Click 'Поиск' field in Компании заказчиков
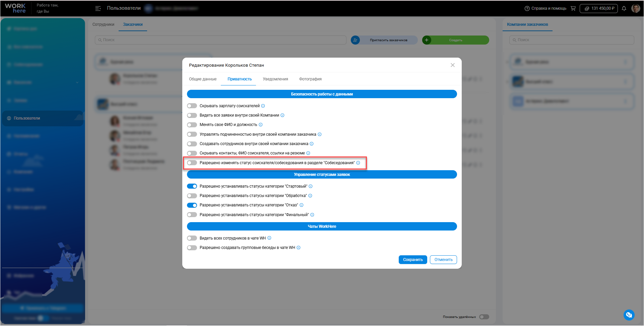The width and height of the screenshot is (644, 326). pyautogui.click(x=572, y=40)
